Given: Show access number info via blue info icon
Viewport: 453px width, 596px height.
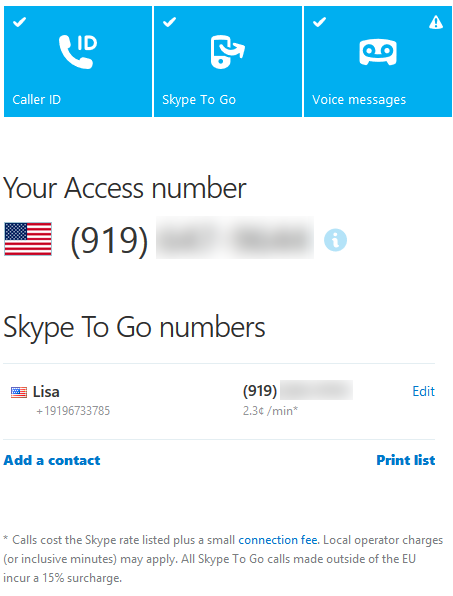Looking at the screenshot, I should pyautogui.click(x=335, y=240).
